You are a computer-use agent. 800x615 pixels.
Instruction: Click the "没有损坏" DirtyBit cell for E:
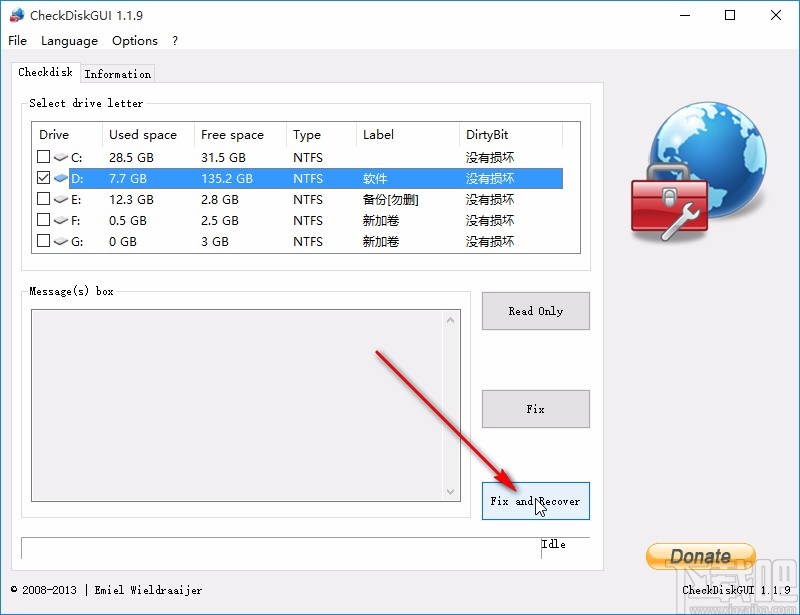490,200
